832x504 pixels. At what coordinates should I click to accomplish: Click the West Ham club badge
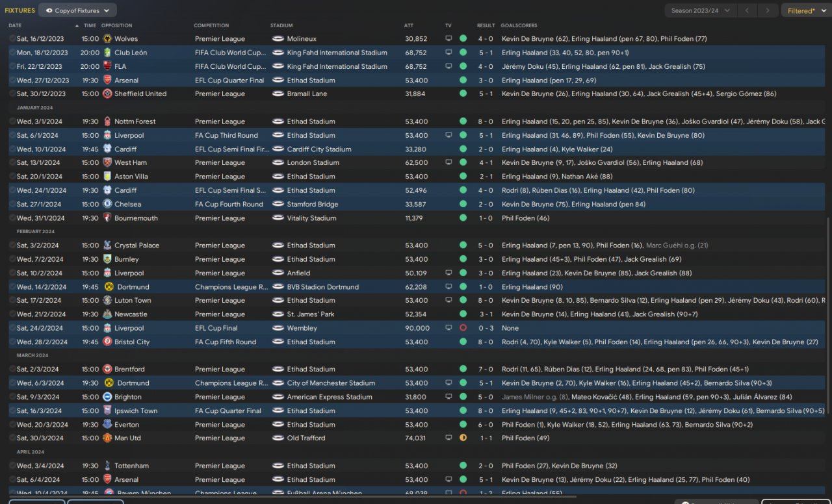(107, 162)
